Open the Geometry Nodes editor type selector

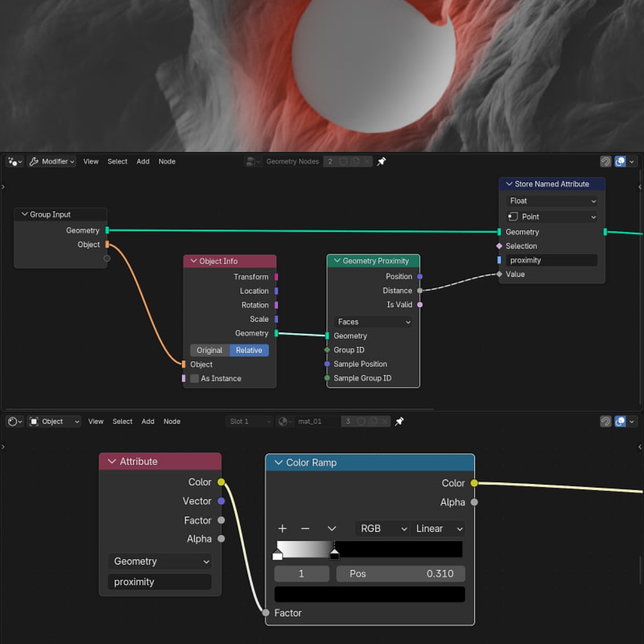click(x=15, y=162)
